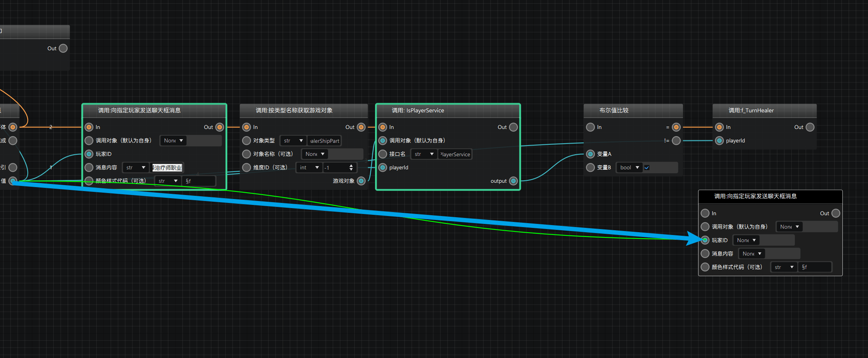Click 调用对象 port on lower-right send-chat-message node
Viewport: 868px width, 358px height.
click(x=705, y=227)
